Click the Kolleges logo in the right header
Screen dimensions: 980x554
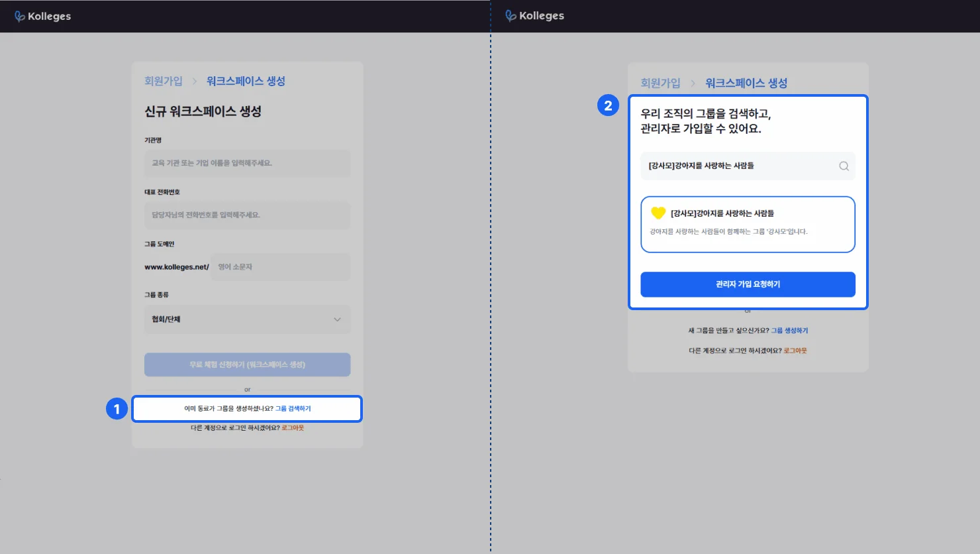[534, 16]
